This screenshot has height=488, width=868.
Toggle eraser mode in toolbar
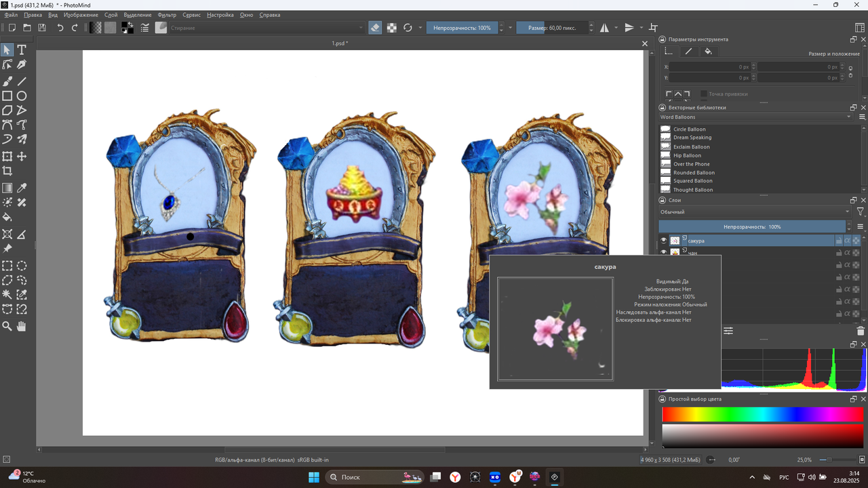click(x=375, y=28)
